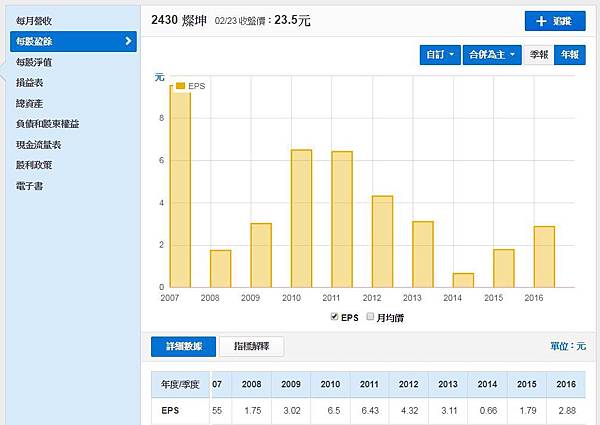Click the chevron arrow on 每股盈餘
This screenshot has height=425, width=600.
tap(128, 41)
